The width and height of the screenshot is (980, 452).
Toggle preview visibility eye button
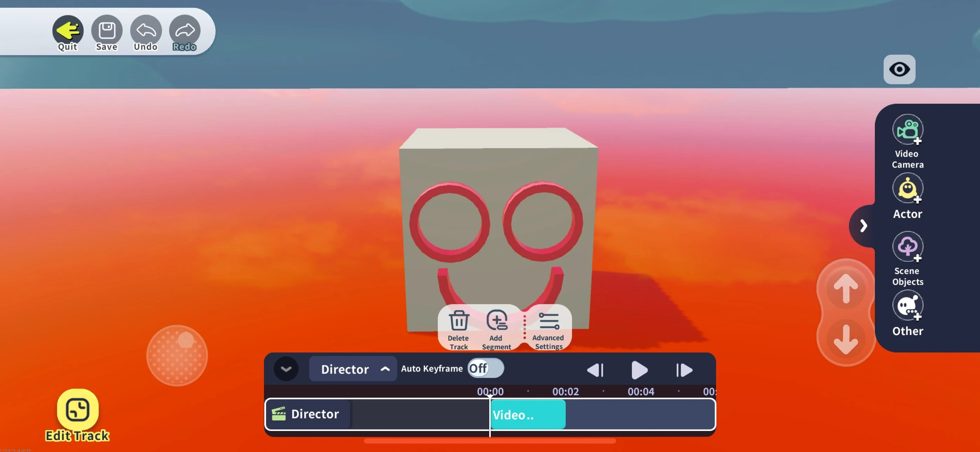[899, 69]
